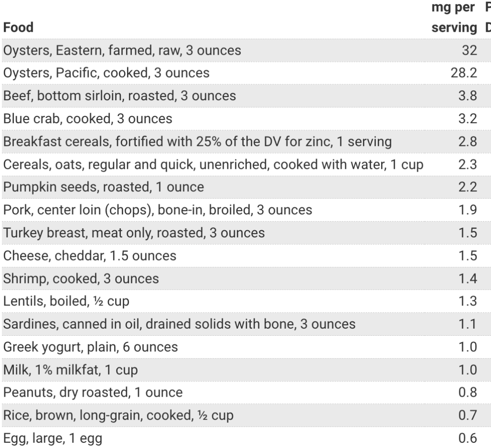Select the Peanuts, dry roasted row

(246, 392)
